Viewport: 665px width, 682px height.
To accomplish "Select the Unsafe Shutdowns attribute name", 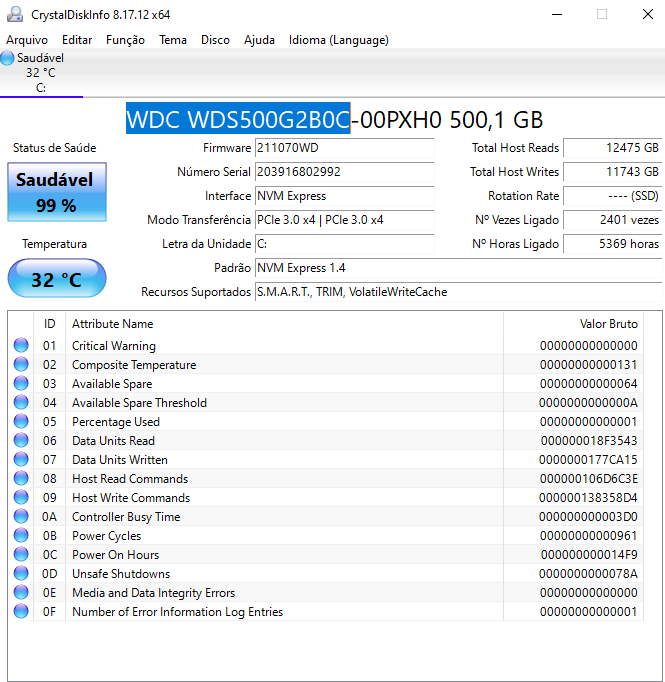I will click(121, 574).
